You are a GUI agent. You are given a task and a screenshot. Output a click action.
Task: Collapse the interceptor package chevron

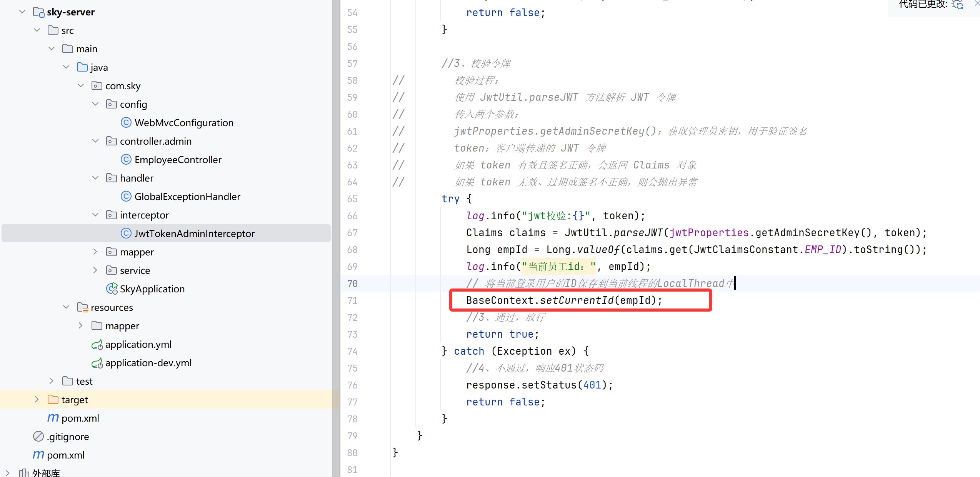[x=95, y=215]
